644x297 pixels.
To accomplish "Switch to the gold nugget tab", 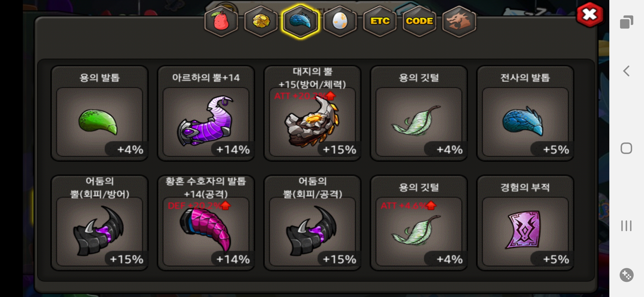I will click(261, 21).
